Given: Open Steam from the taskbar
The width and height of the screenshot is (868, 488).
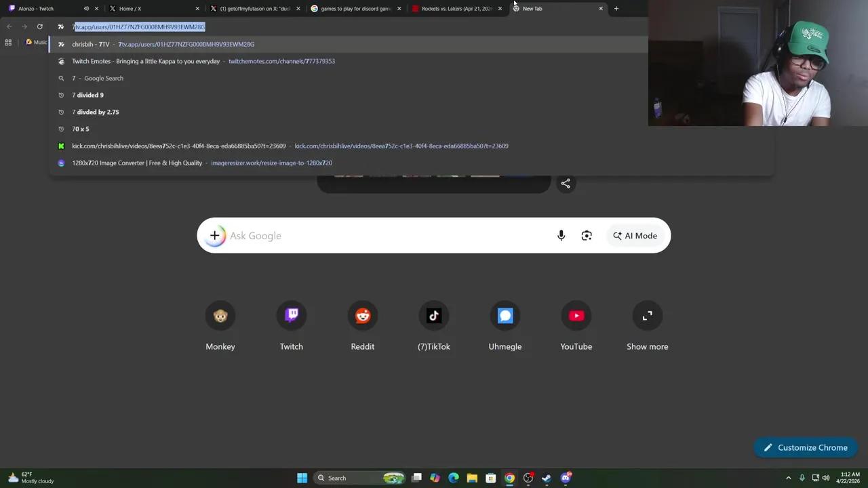Looking at the screenshot, I should tap(547, 478).
